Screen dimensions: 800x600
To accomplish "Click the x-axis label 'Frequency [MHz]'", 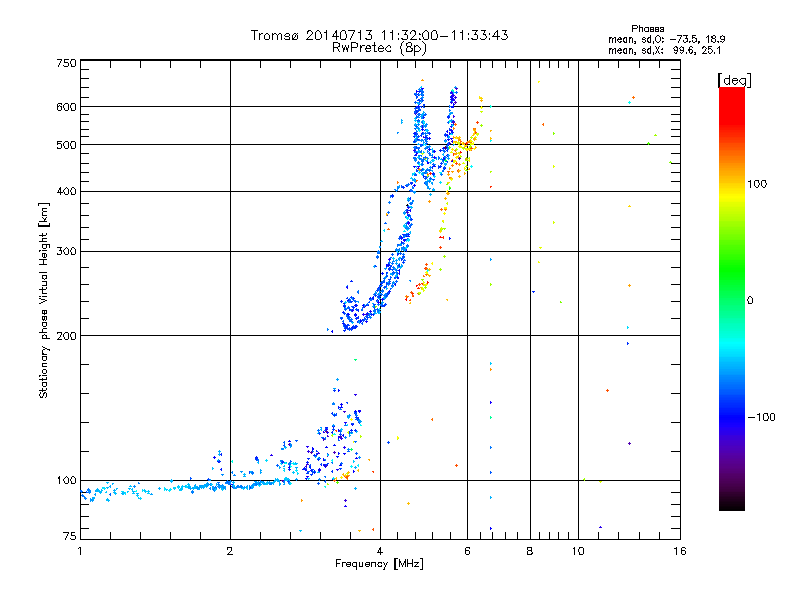I will coord(379,564).
